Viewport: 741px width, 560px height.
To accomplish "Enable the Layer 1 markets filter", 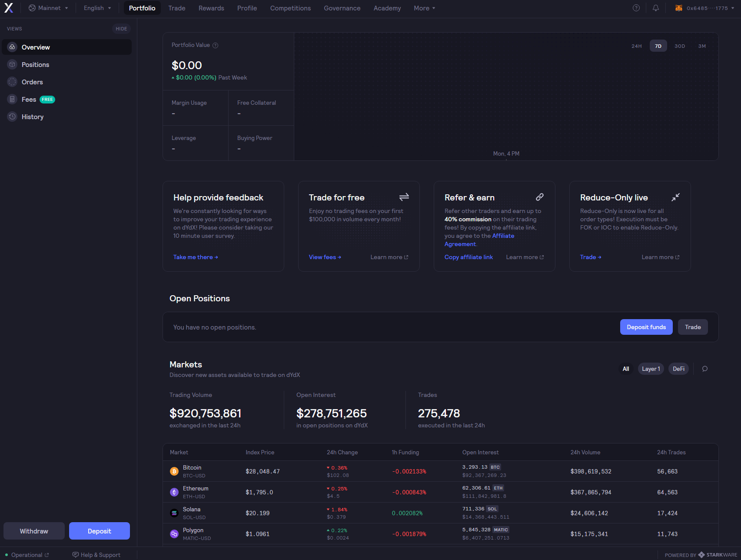I will [x=651, y=369].
